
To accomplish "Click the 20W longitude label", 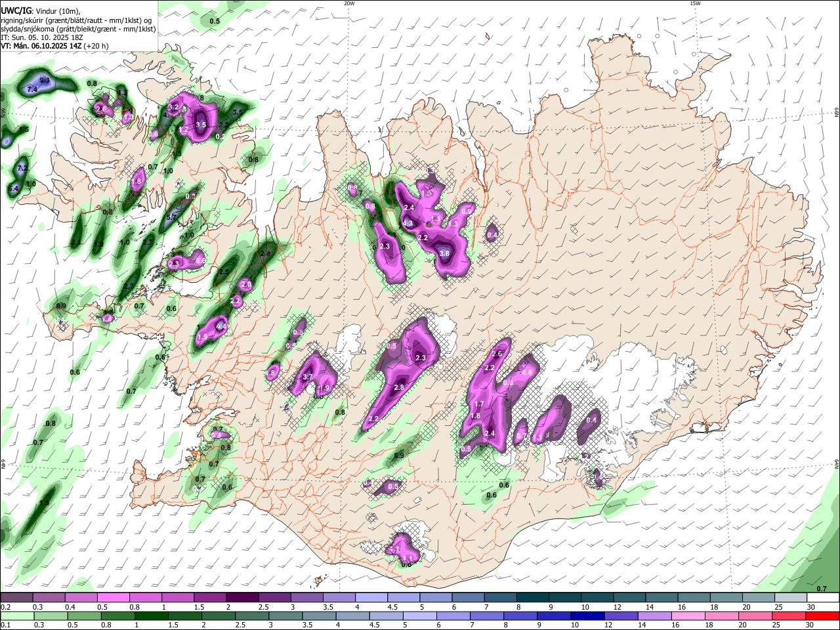I will (x=349, y=3).
